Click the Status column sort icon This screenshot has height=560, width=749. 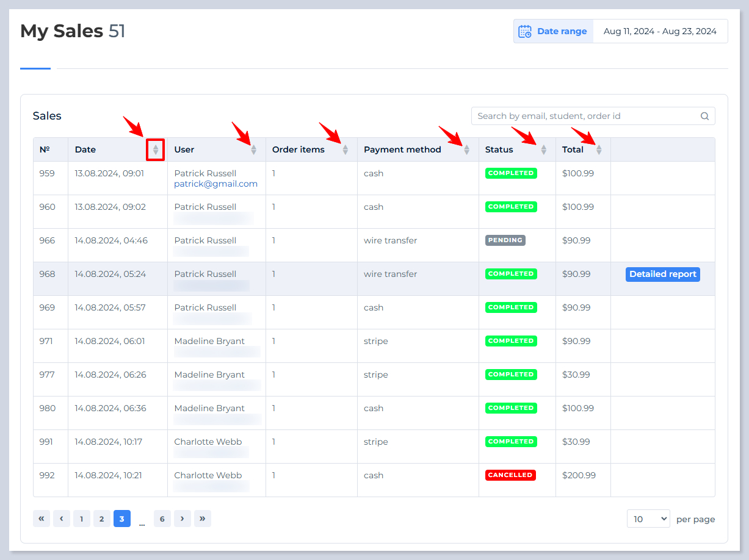tap(544, 149)
